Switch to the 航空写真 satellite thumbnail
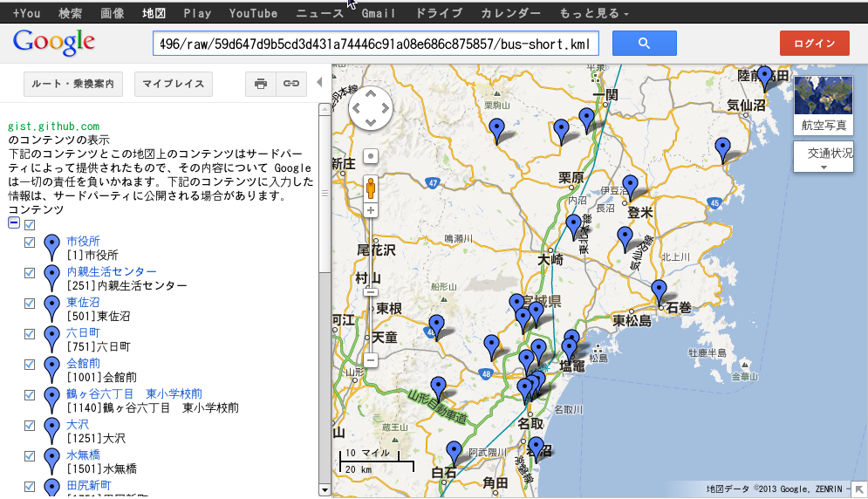The height and width of the screenshot is (499, 868). [x=824, y=105]
